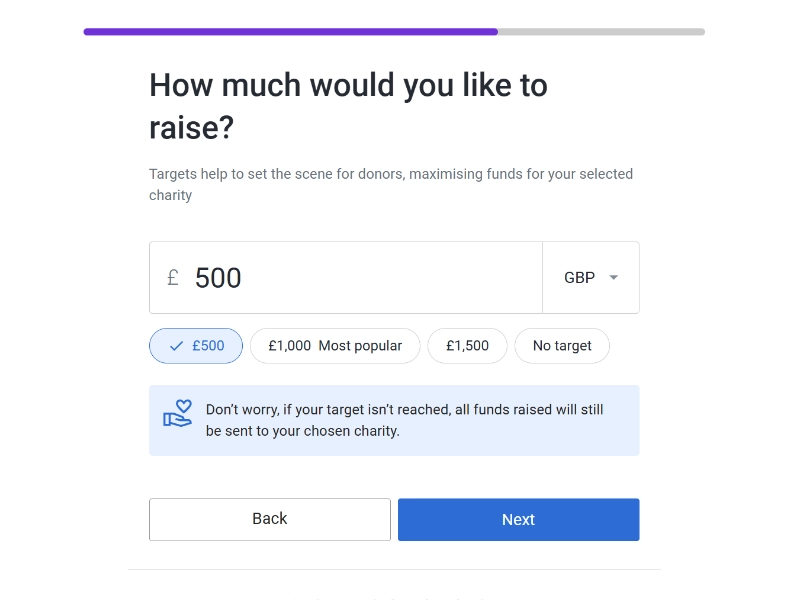Choose the £1,000 Most popular target
The image size is (800, 600).
334,346
